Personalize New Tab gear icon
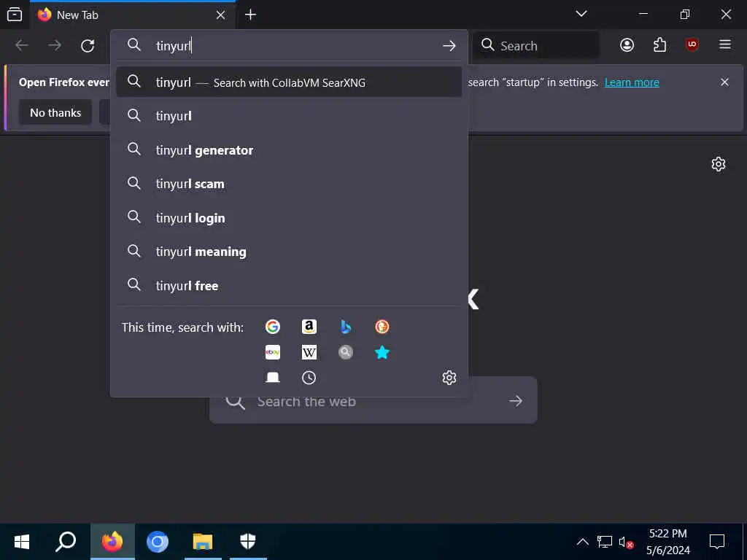 (x=719, y=164)
